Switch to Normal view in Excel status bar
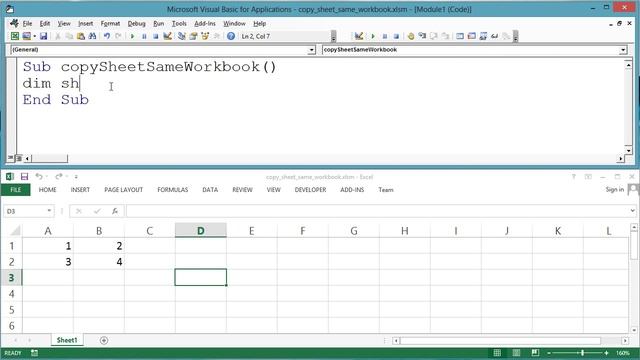The width and height of the screenshot is (640, 360). (x=497, y=353)
